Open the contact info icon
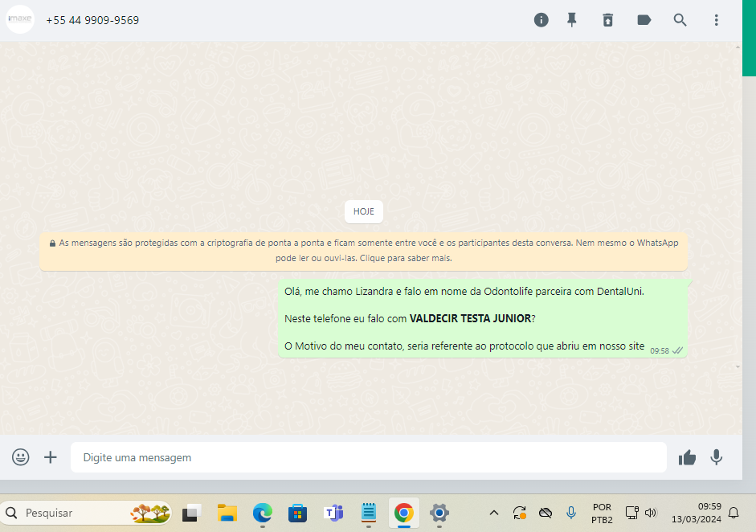The width and height of the screenshot is (756, 532). click(541, 20)
